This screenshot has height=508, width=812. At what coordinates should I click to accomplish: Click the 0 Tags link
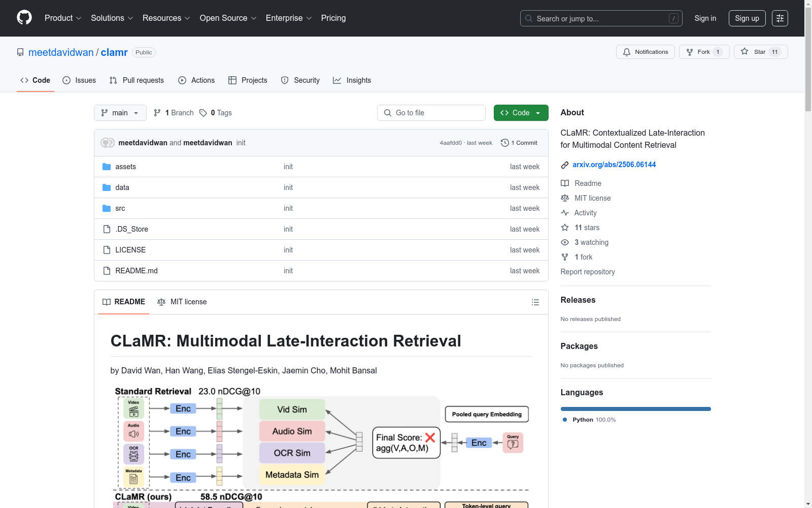[x=216, y=113]
